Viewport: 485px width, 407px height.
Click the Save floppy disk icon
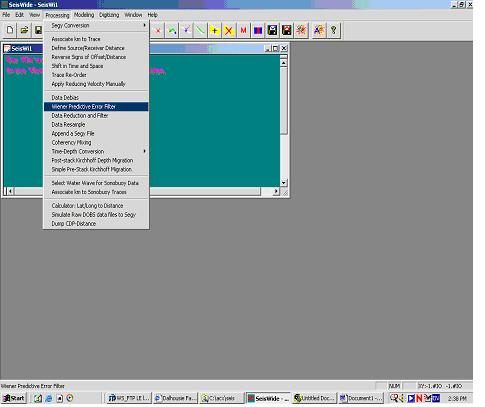(38, 30)
